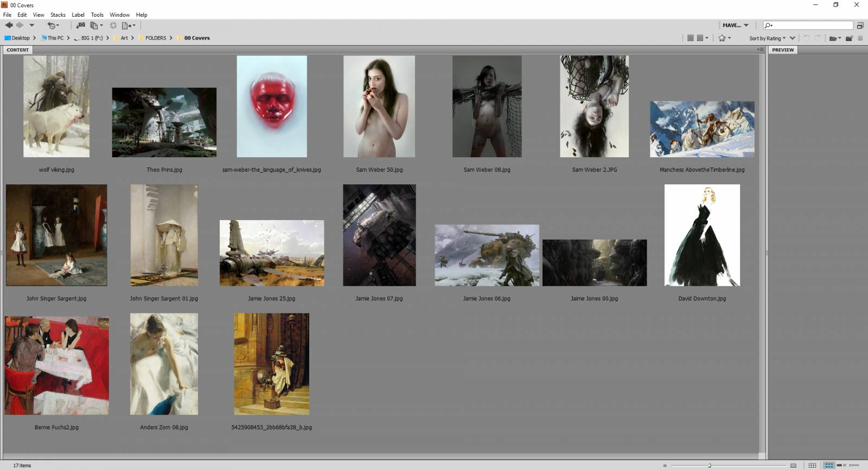Switch to view content as details

click(842, 466)
